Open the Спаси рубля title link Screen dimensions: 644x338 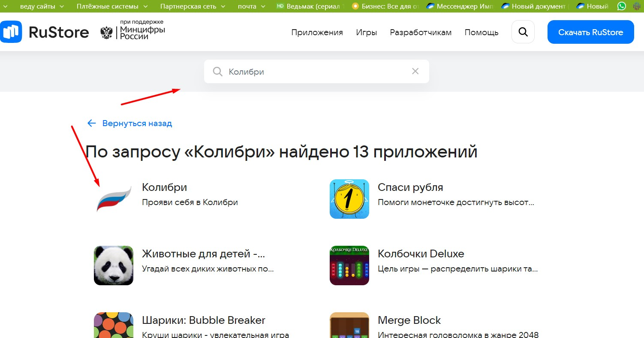[x=410, y=187]
